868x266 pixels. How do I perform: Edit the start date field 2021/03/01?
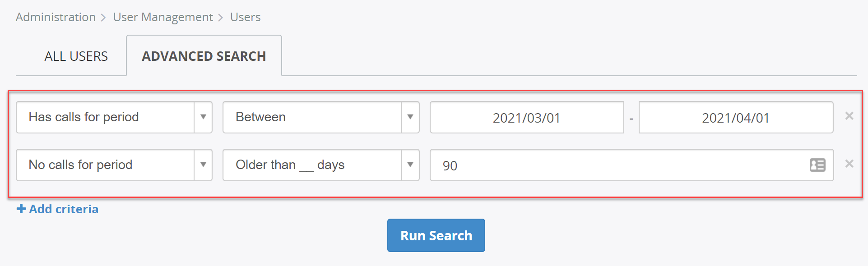527,117
